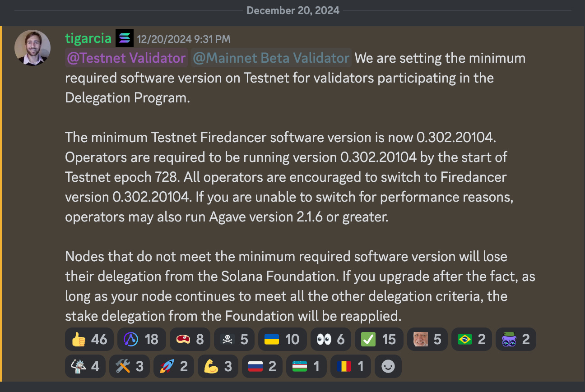Click the hammer and wrench reaction
The width and height of the screenshot is (585, 392).
129,366
